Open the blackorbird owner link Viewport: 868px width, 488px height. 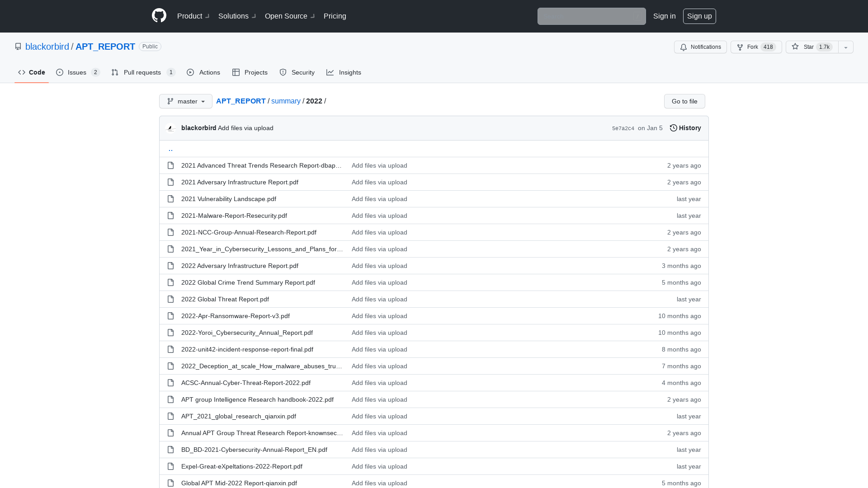(x=47, y=47)
